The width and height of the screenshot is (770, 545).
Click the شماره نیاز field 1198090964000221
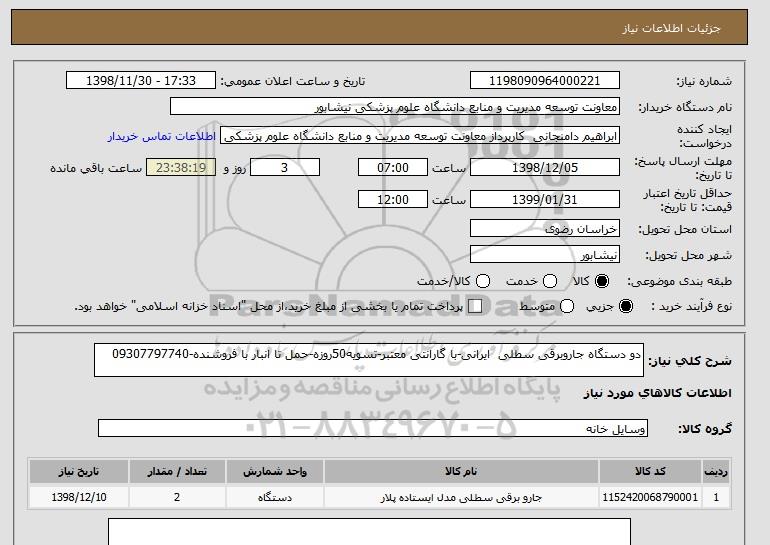point(545,81)
